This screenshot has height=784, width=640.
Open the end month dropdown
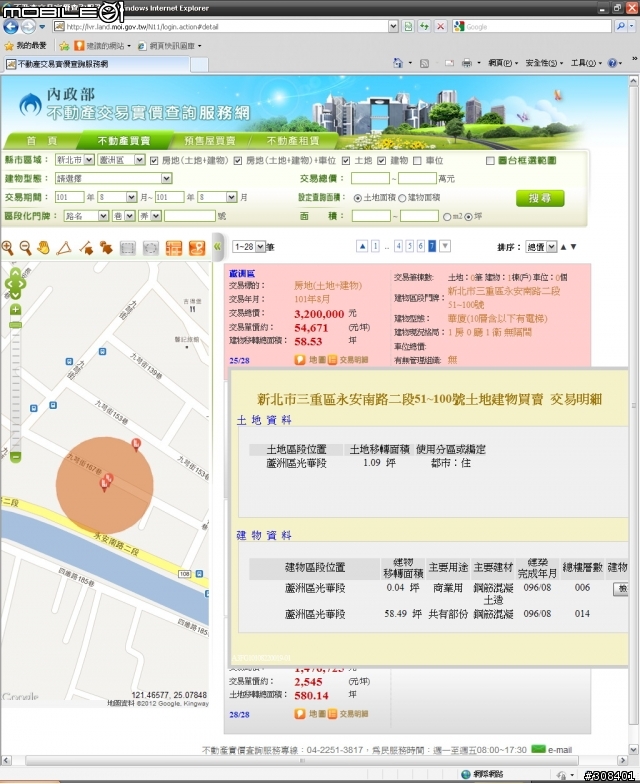click(x=218, y=197)
